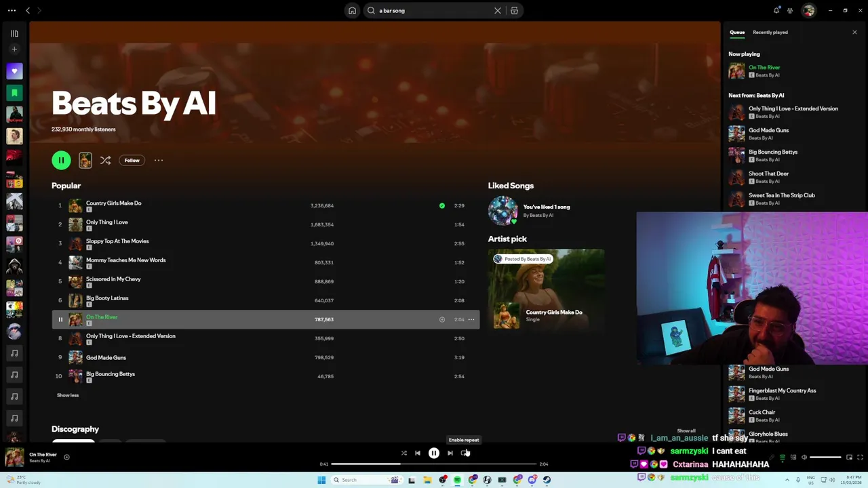The image size is (868, 488).
Task: Play Country Girls Make Do in Popular
Action: (x=265, y=205)
